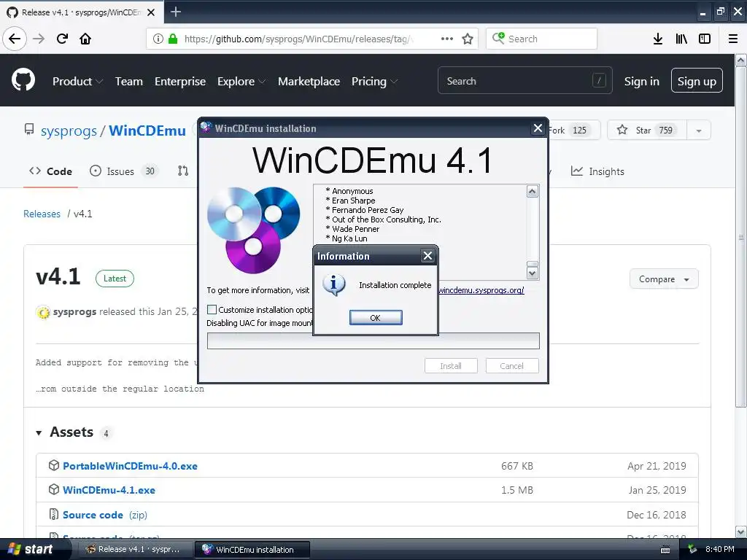Click OK in the Information dialog

[x=376, y=318]
